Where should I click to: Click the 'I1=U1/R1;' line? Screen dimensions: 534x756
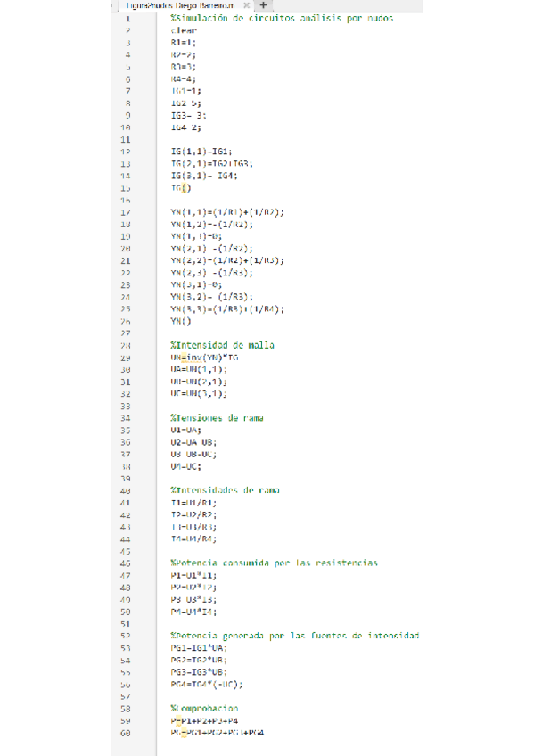click(x=193, y=503)
